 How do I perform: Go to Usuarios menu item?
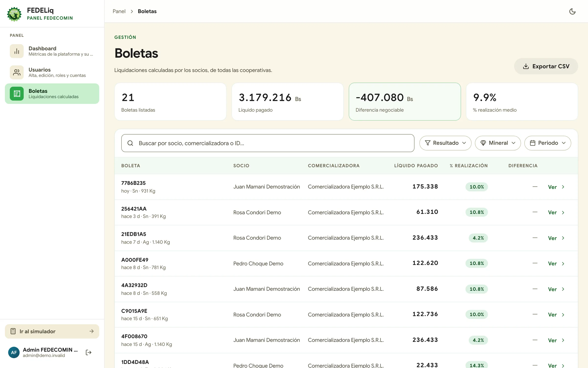click(x=52, y=72)
